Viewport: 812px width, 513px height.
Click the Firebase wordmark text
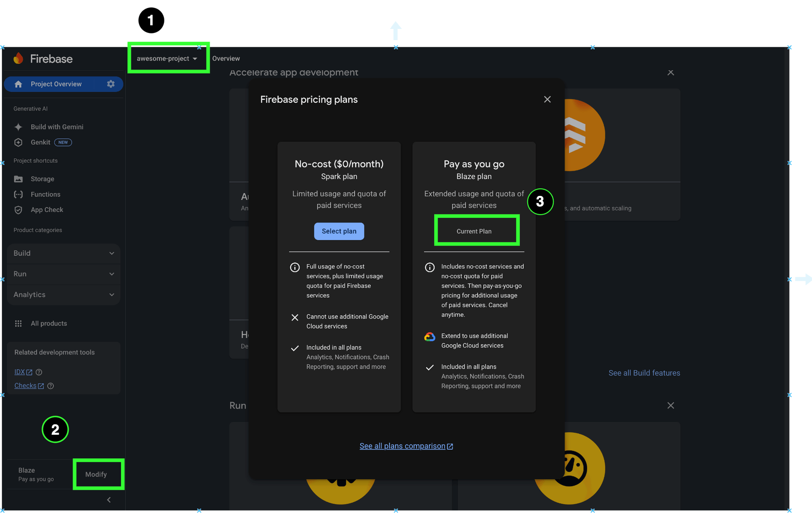point(51,59)
